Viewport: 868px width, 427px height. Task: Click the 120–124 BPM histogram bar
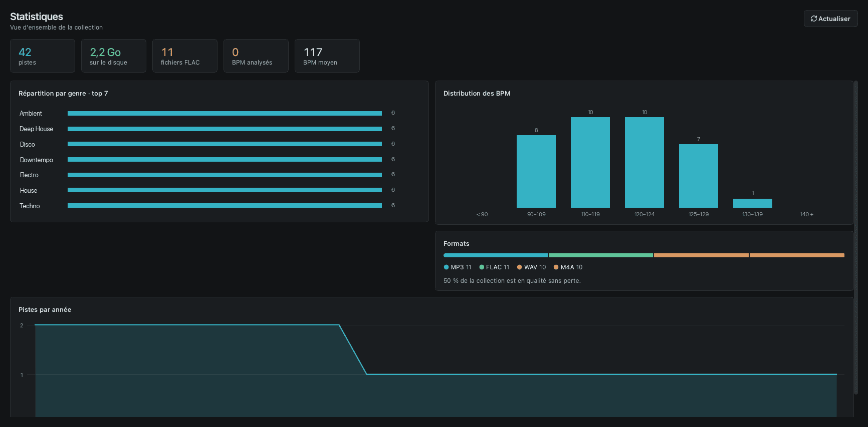(x=644, y=162)
